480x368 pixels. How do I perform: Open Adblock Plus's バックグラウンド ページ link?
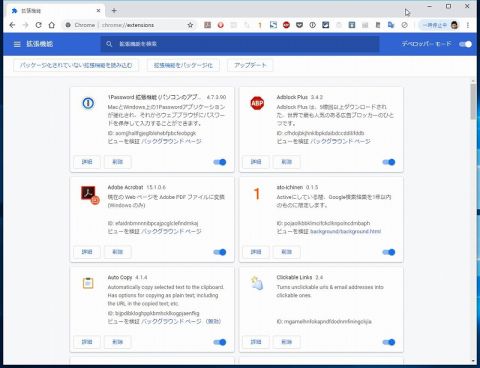click(x=341, y=141)
